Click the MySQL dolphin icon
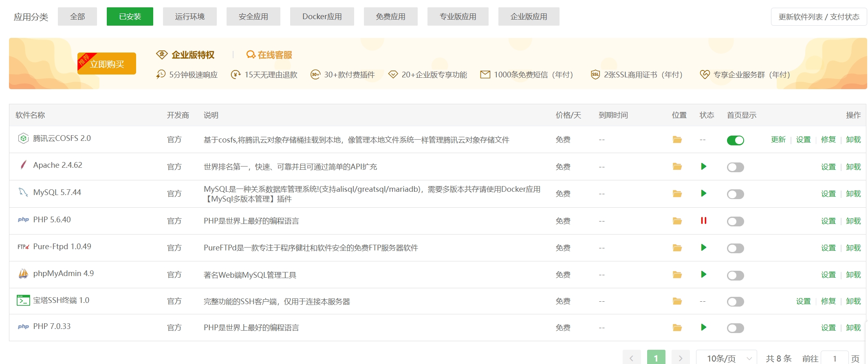 point(23,192)
